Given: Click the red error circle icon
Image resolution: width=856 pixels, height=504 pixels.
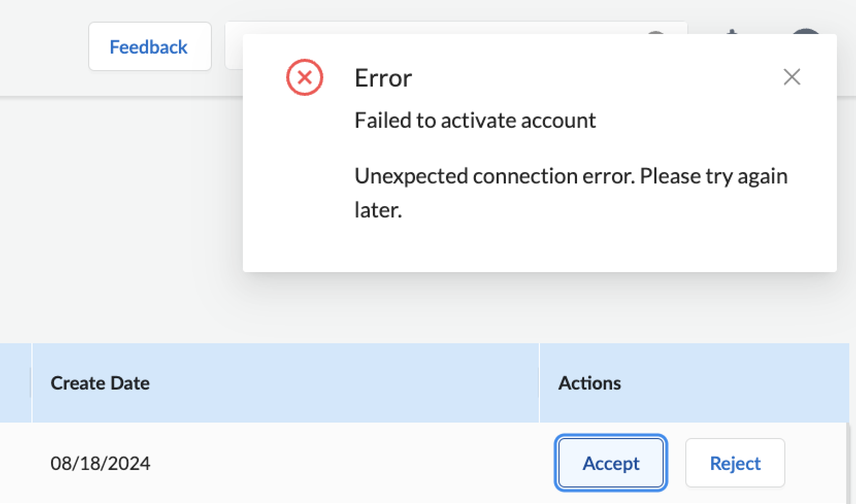Looking at the screenshot, I should (304, 77).
